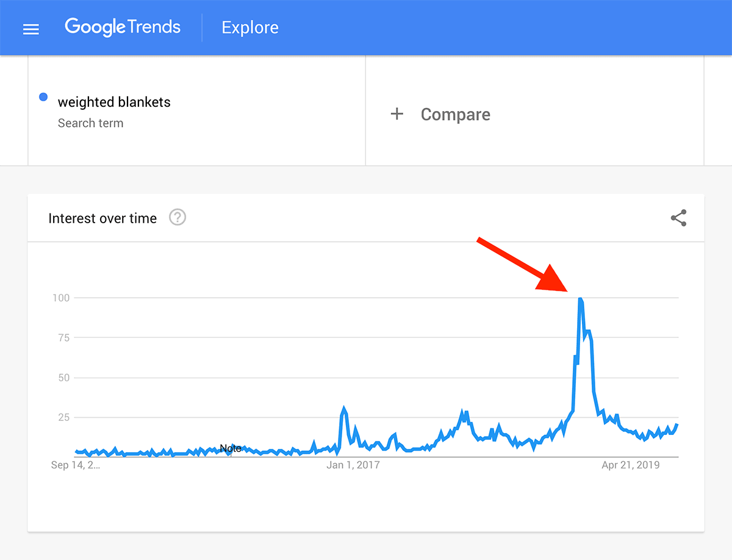Click the Jan 1, 2017 axis label

[353, 465]
